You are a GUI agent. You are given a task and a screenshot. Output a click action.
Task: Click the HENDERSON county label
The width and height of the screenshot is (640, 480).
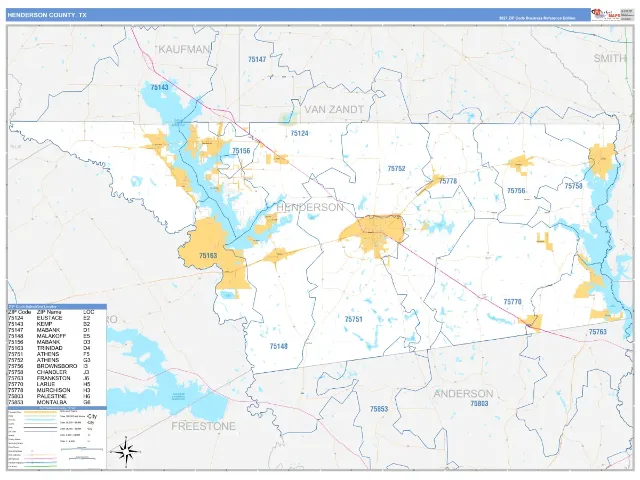[310, 207]
